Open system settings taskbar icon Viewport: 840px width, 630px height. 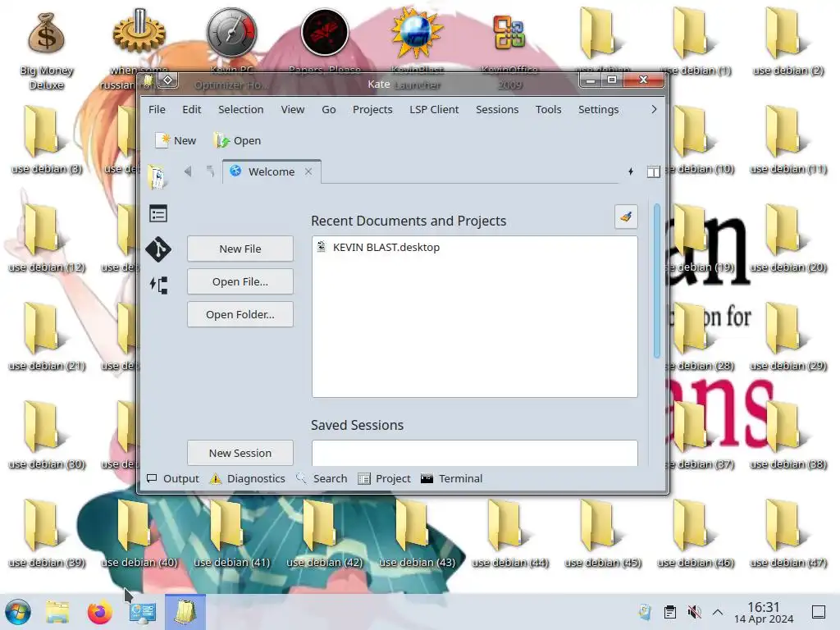[x=143, y=612]
